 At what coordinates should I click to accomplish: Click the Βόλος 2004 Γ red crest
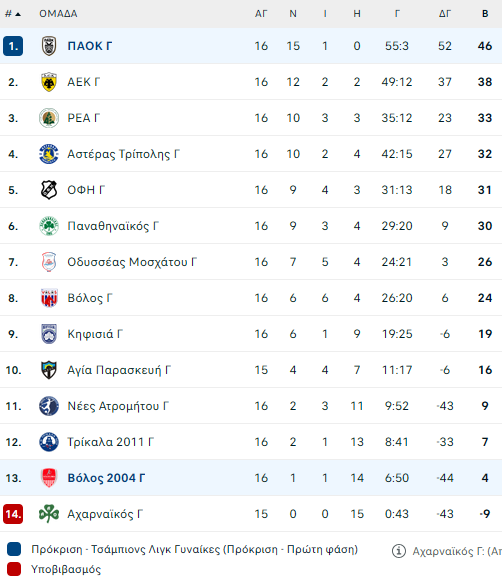(x=49, y=478)
